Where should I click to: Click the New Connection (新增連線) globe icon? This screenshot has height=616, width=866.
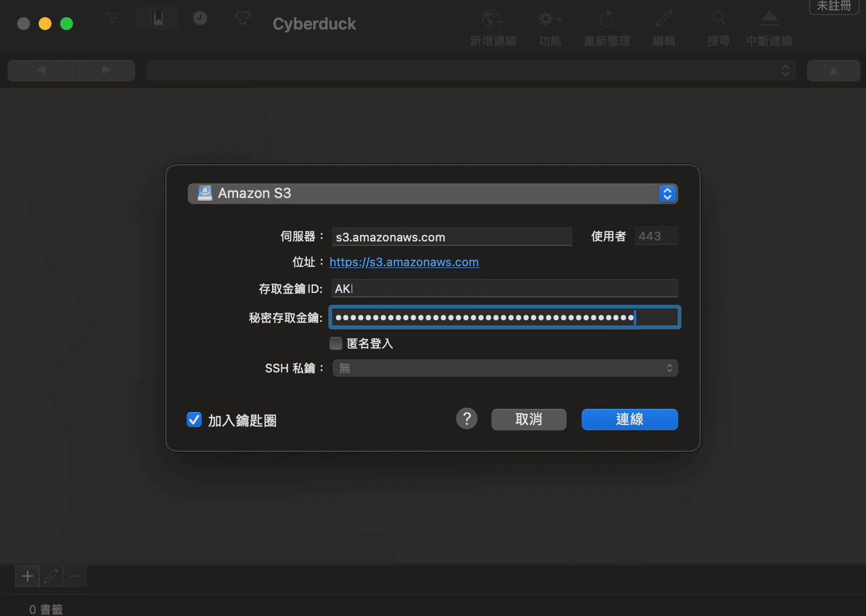pyautogui.click(x=493, y=19)
